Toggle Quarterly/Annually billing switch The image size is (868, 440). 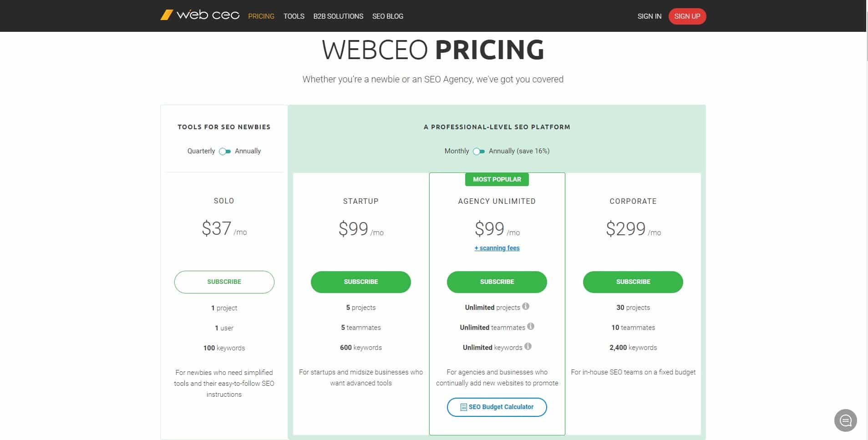[x=225, y=152]
